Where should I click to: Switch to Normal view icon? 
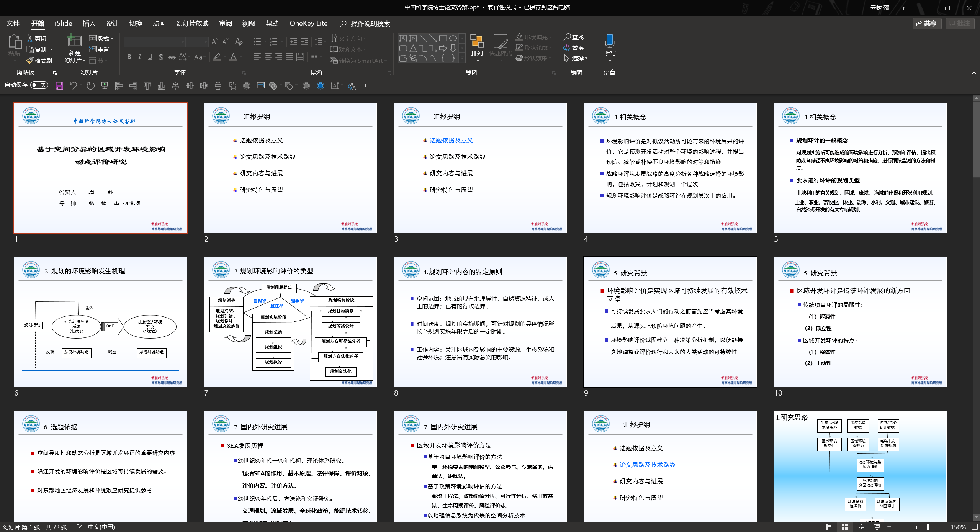829,527
